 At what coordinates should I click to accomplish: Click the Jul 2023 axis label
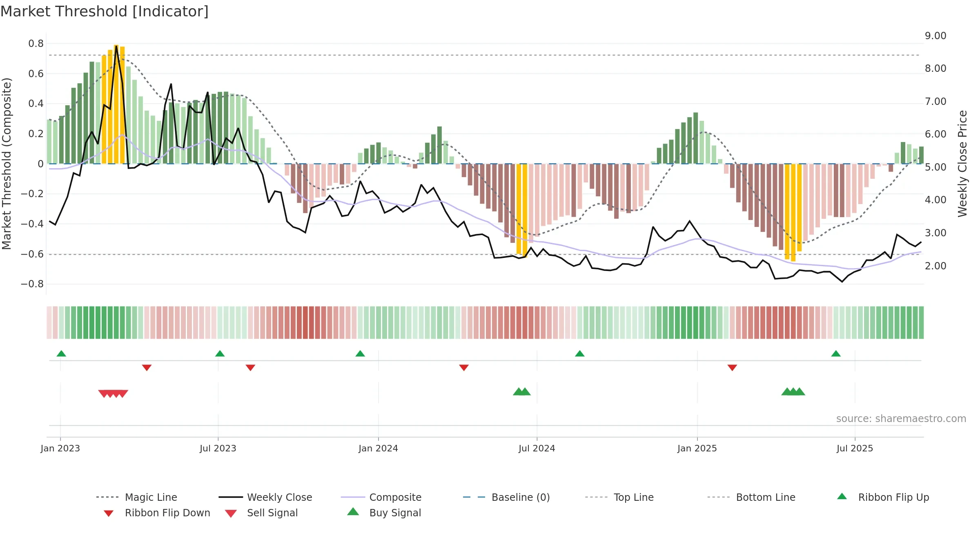coord(218,448)
